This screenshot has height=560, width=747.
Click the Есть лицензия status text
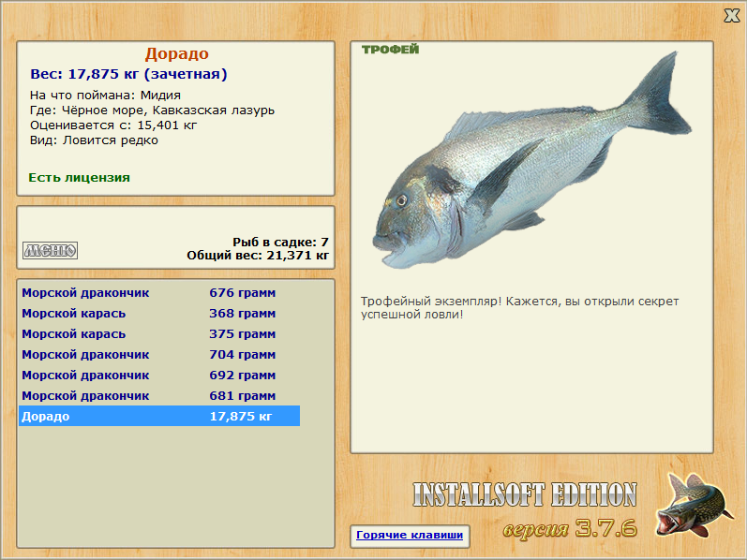(79, 178)
